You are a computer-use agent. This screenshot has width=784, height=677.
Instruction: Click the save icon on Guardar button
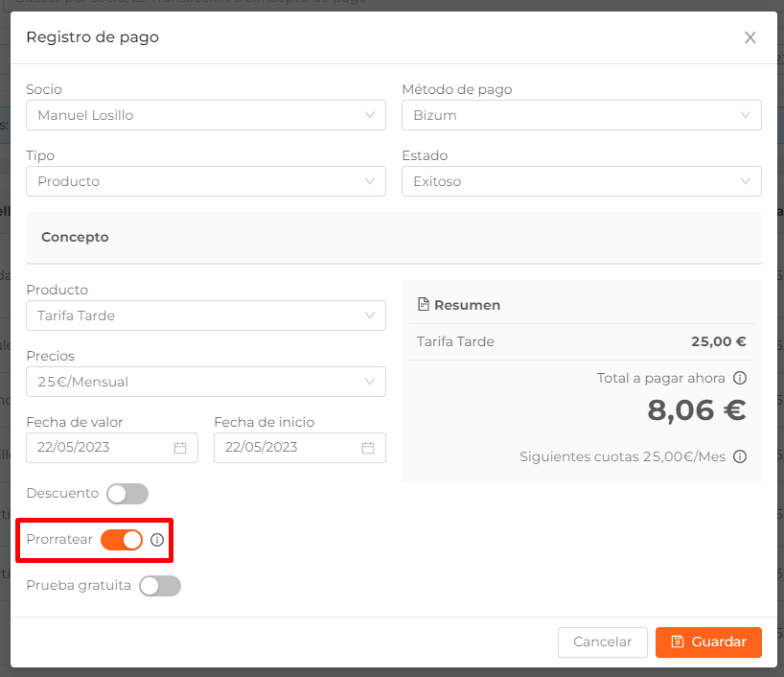[678, 642]
